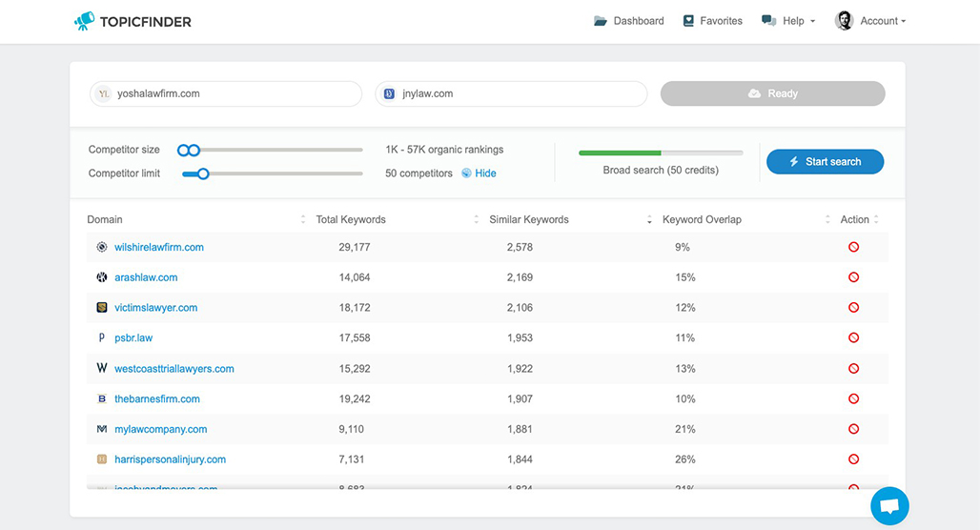
Task: Exclude harrispersonalinjury.com with the red block icon
Action: click(853, 459)
